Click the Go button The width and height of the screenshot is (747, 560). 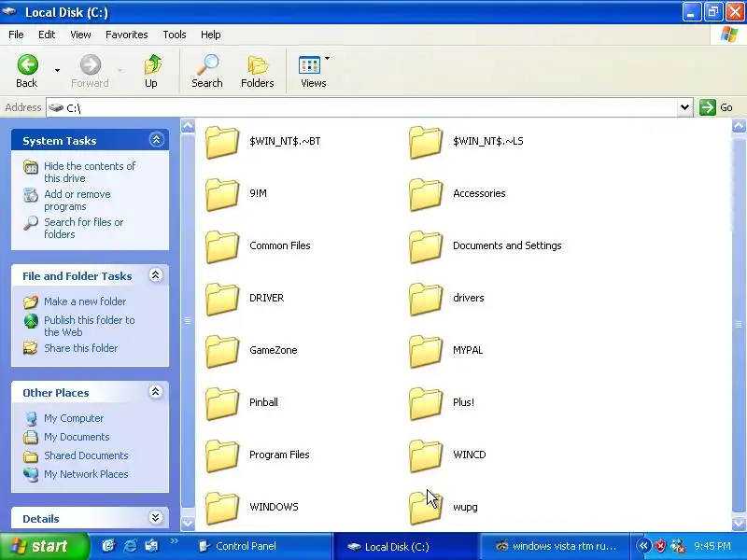716,107
